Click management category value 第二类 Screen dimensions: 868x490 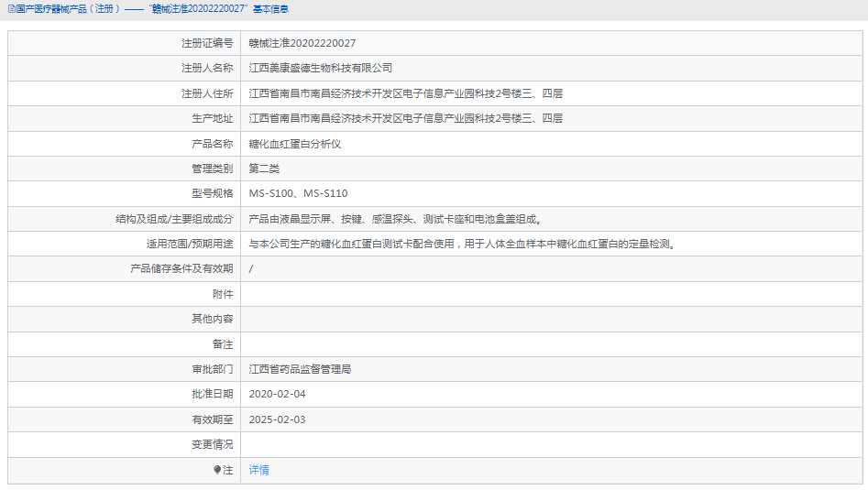pyautogui.click(x=264, y=169)
